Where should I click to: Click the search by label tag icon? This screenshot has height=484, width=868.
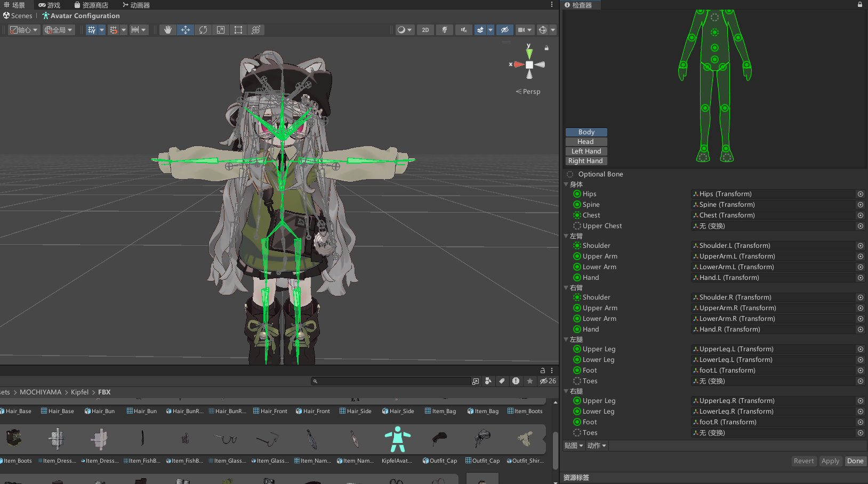(x=502, y=381)
